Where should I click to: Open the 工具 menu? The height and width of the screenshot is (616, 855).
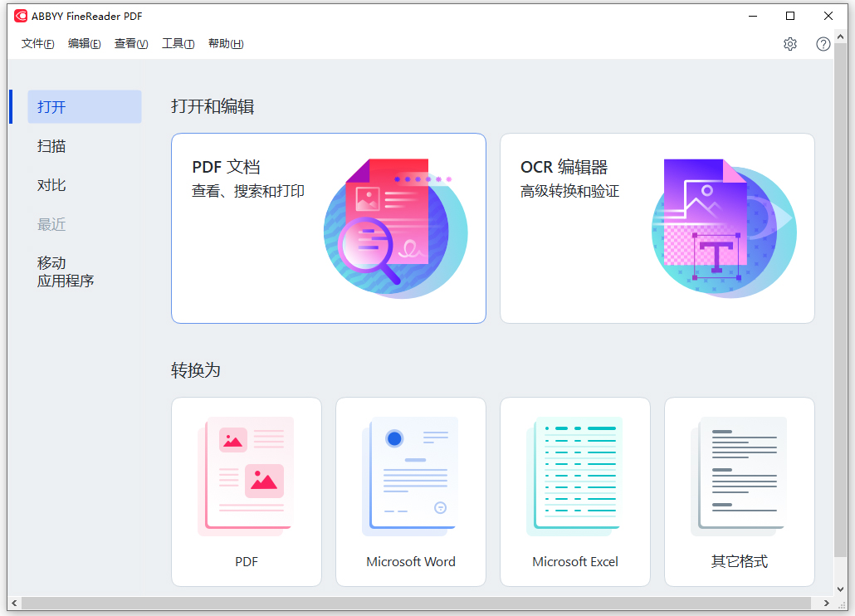[178, 44]
